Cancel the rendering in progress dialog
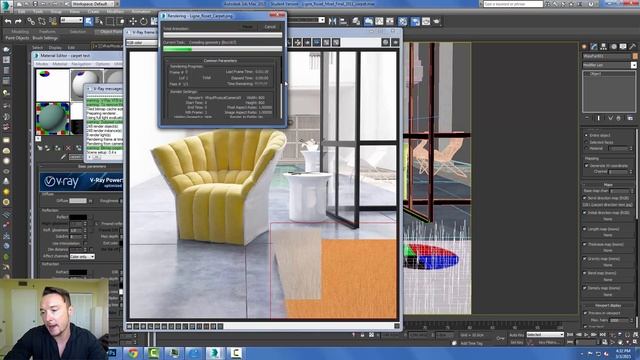 coord(270,27)
